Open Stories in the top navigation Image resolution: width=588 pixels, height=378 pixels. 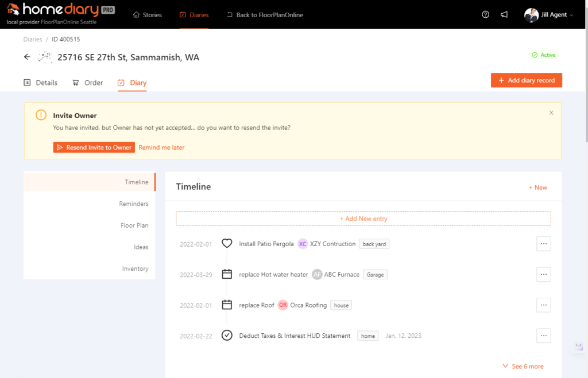[148, 15]
